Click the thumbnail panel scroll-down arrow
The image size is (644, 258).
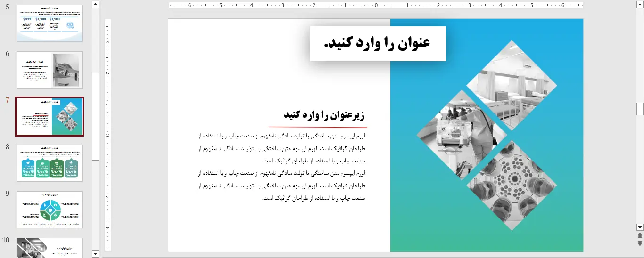96,254
